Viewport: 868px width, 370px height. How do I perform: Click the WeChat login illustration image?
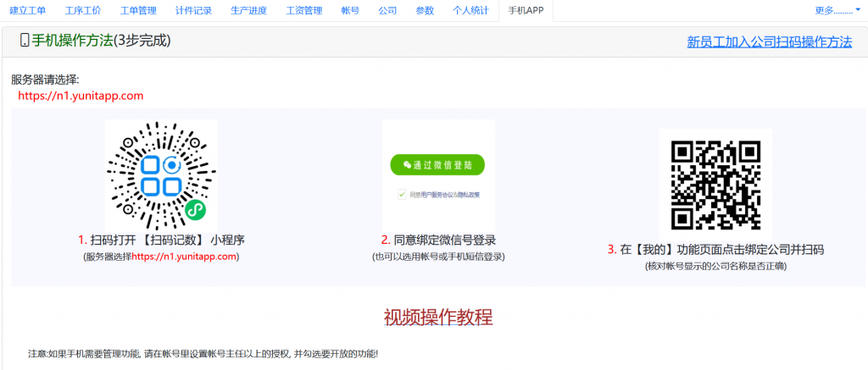coord(438,174)
